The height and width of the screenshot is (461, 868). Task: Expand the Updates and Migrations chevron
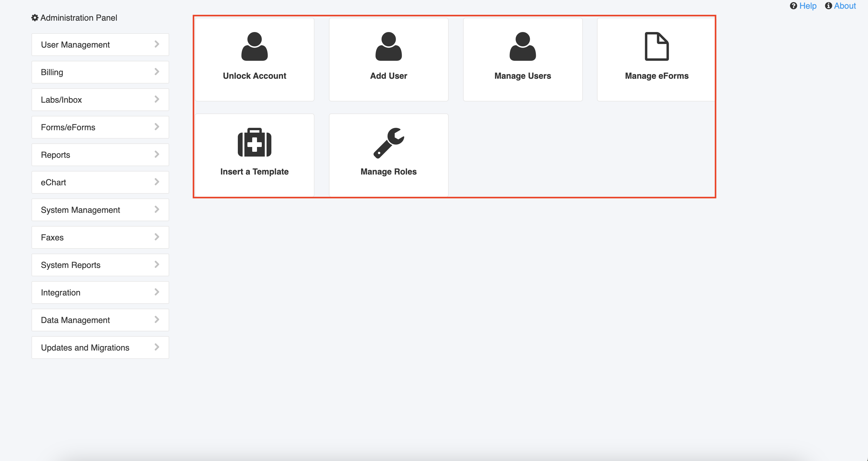[x=157, y=347]
